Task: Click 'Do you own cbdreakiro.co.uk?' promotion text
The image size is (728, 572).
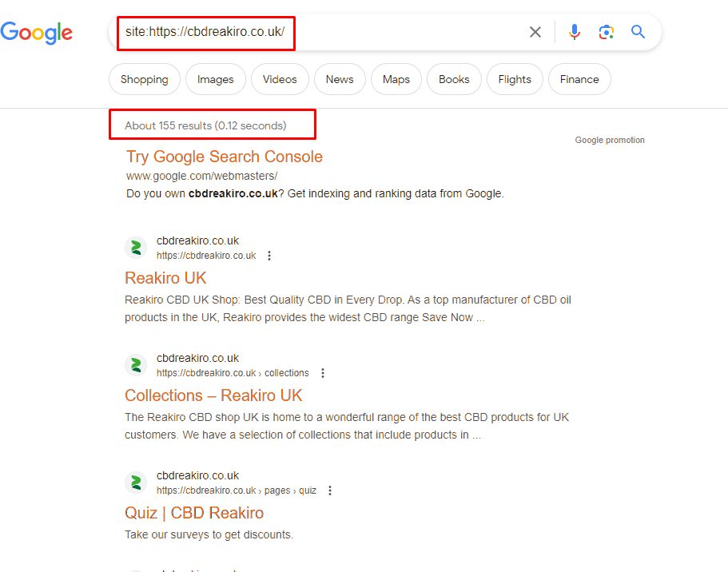Action: (x=315, y=193)
